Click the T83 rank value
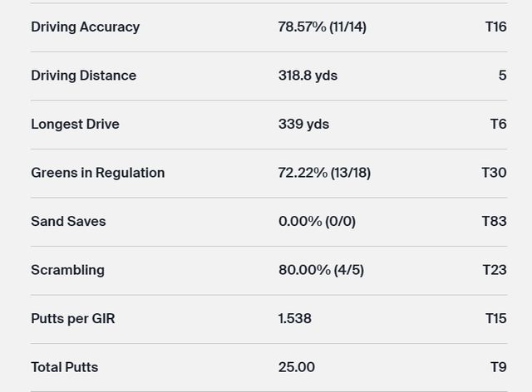 coord(494,221)
